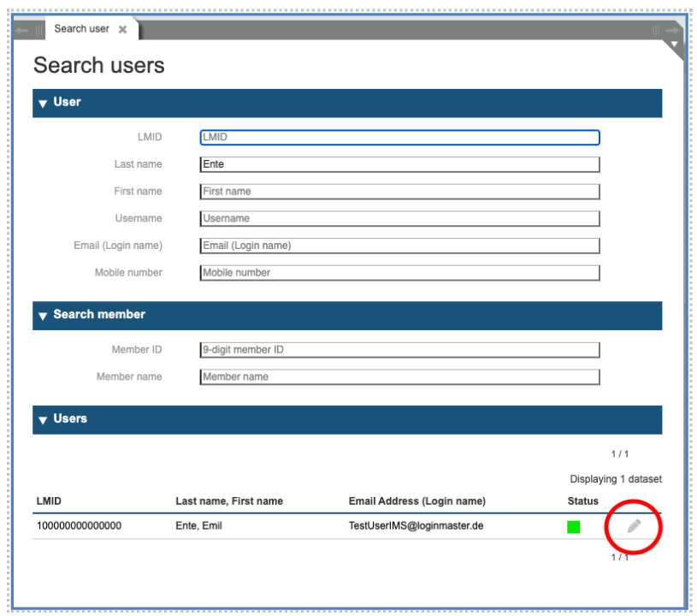Click the 9-digit member ID field
Screen dimensions: 697x616
[398, 349]
